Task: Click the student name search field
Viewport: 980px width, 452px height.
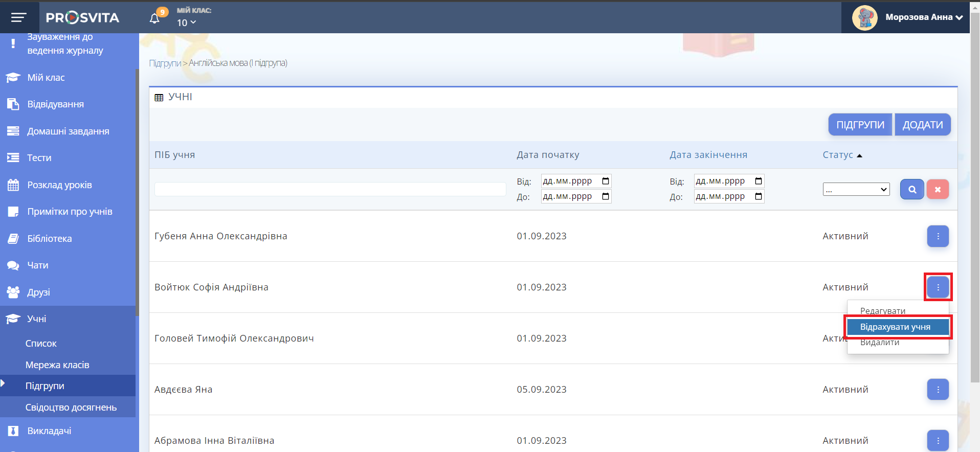Action: pos(330,189)
